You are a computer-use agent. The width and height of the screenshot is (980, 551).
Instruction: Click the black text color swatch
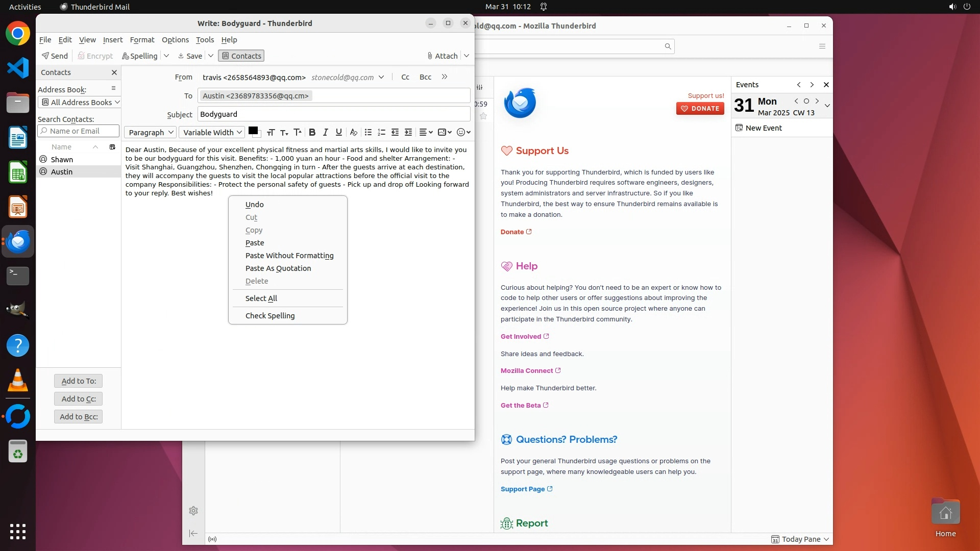click(x=252, y=131)
